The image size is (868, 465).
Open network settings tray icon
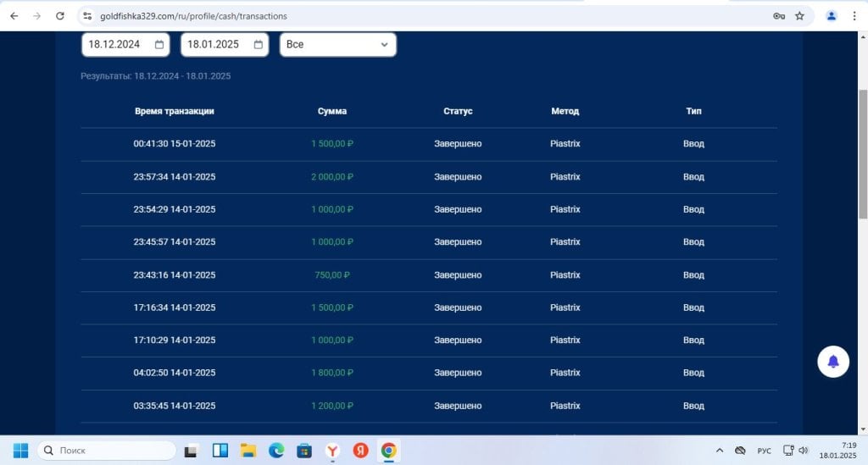788,451
